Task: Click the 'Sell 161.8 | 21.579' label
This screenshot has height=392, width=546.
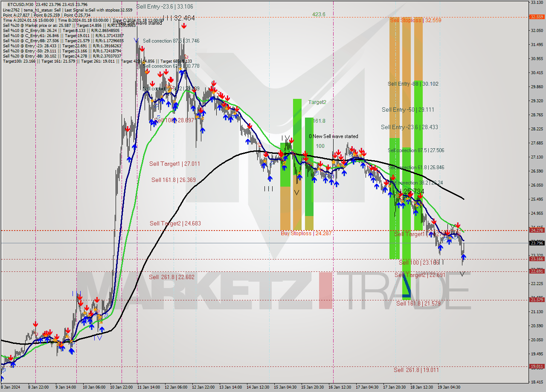Action: [x=418, y=303]
